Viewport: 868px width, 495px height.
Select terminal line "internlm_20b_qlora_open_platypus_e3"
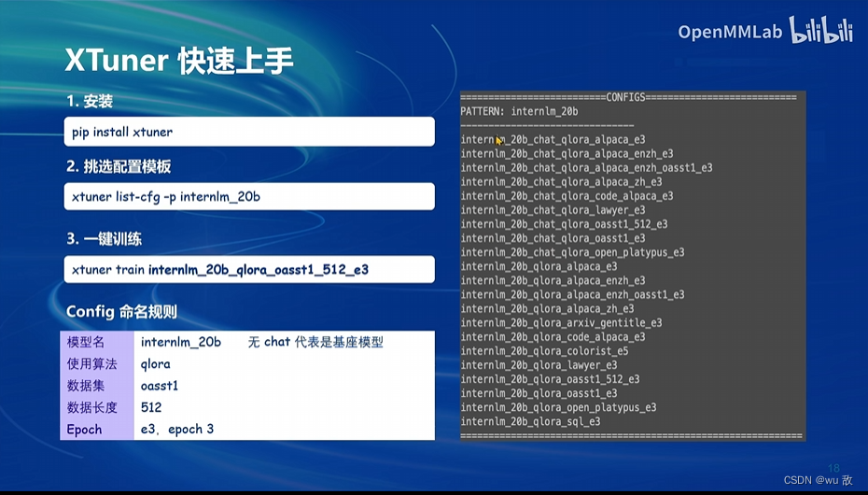point(558,407)
